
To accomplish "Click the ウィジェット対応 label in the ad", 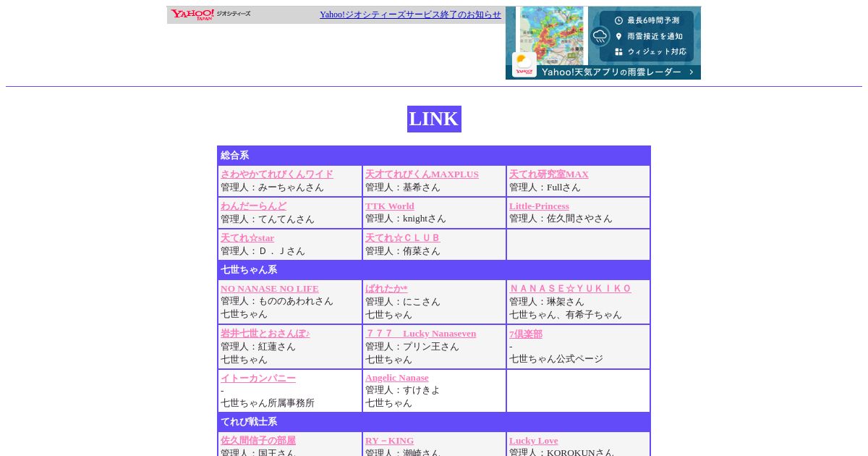I will [x=657, y=52].
